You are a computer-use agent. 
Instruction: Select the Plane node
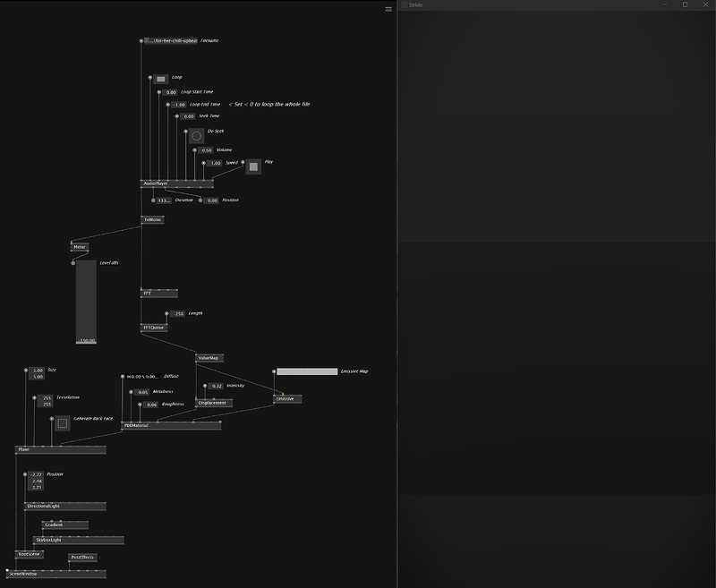coord(60,449)
